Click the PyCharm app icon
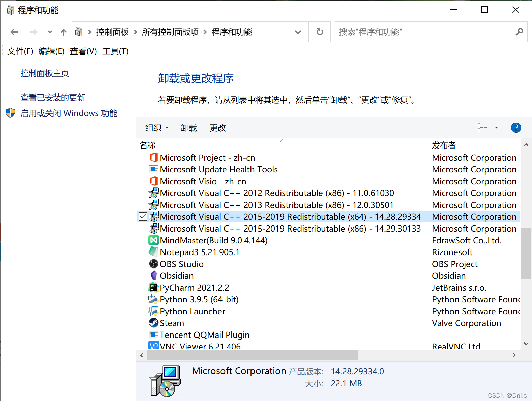 point(153,287)
